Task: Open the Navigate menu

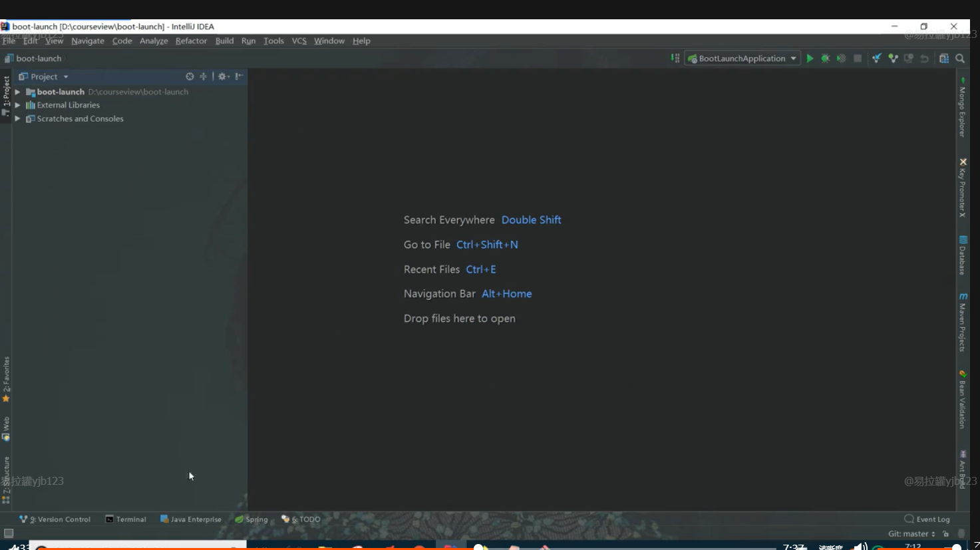Action: [88, 41]
